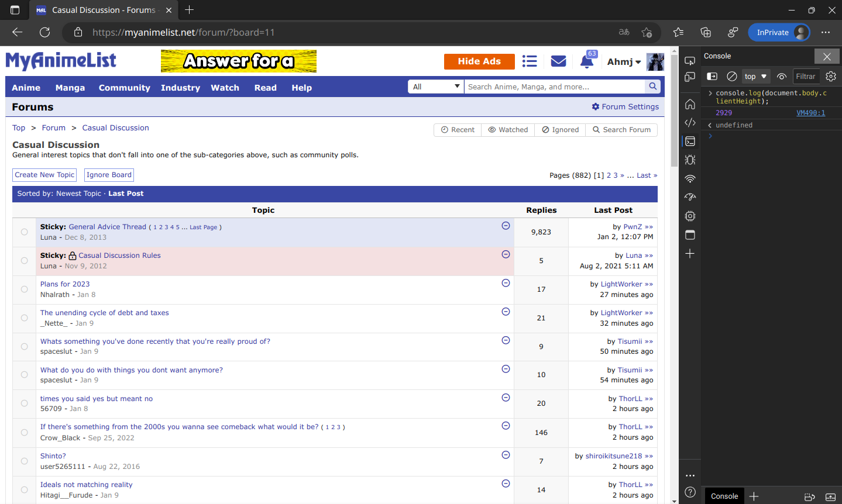Open the 'All' search category dropdown
Screen dimensions: 842x504
(435, 86)
